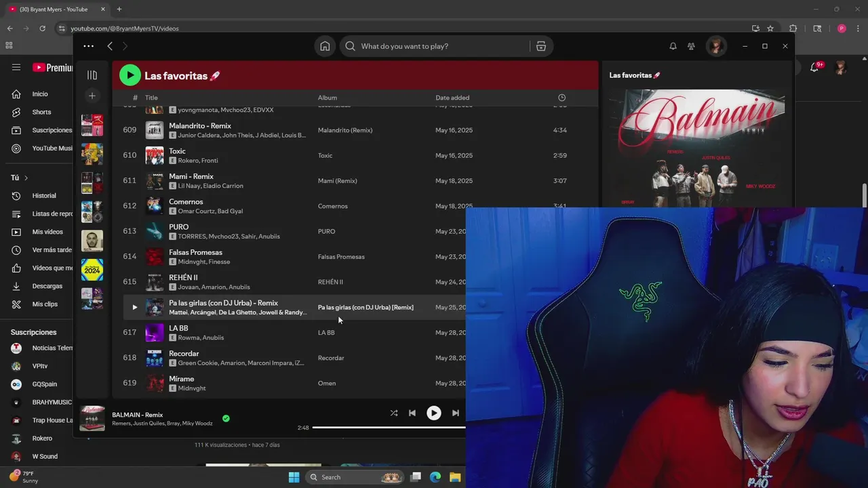Image resolution: width=868 pixels, height=488 pixels.
Task: Open Spotify Home
Action: click(325, 46)
